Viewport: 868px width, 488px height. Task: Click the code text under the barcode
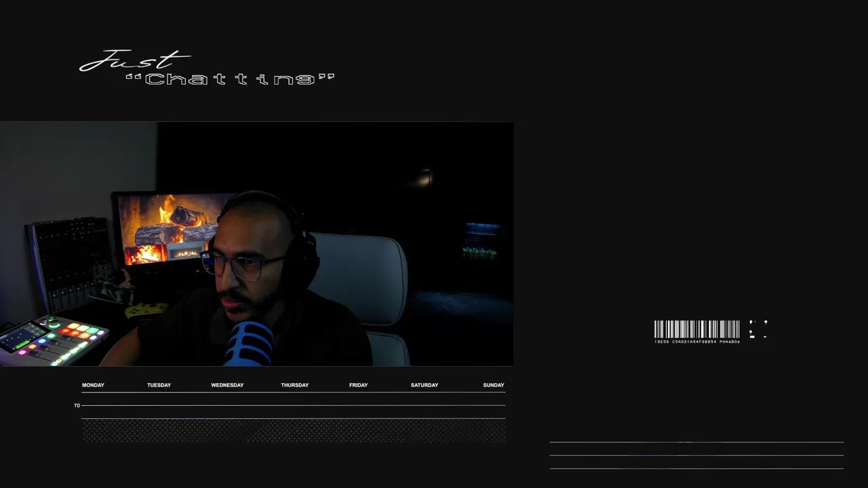[696, 342]
